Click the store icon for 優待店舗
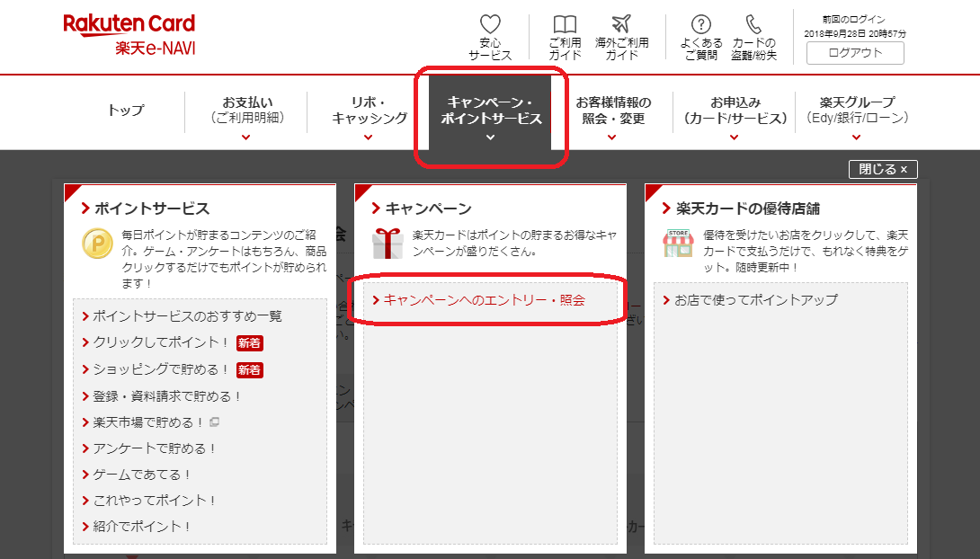 click(678, 244)
